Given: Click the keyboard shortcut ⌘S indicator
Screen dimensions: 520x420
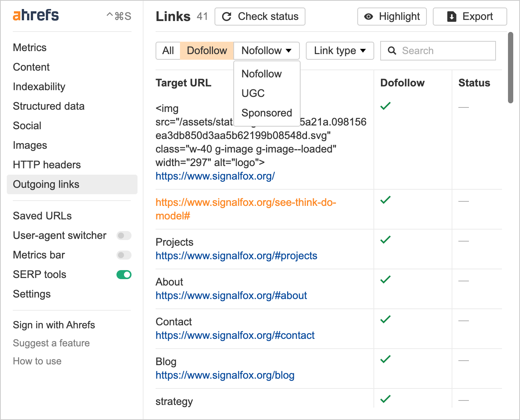Looking at the screenshot, I should pos(119,16).
